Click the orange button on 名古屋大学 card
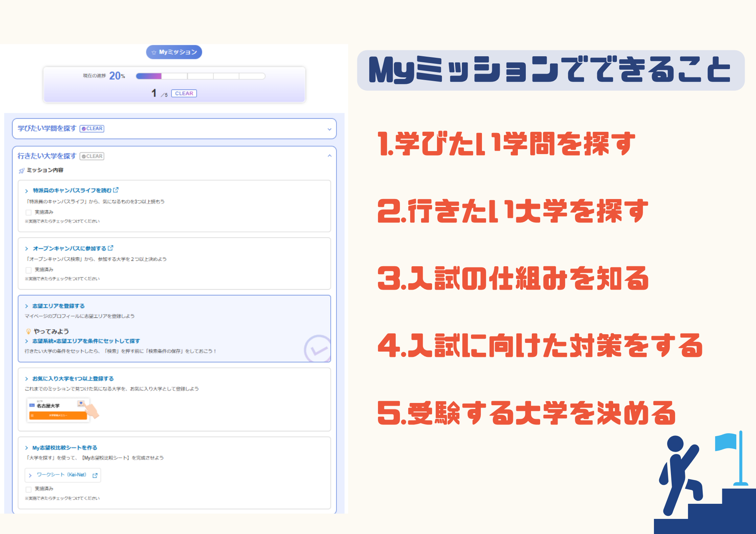 pyautogui.click(x=58, y=415)
